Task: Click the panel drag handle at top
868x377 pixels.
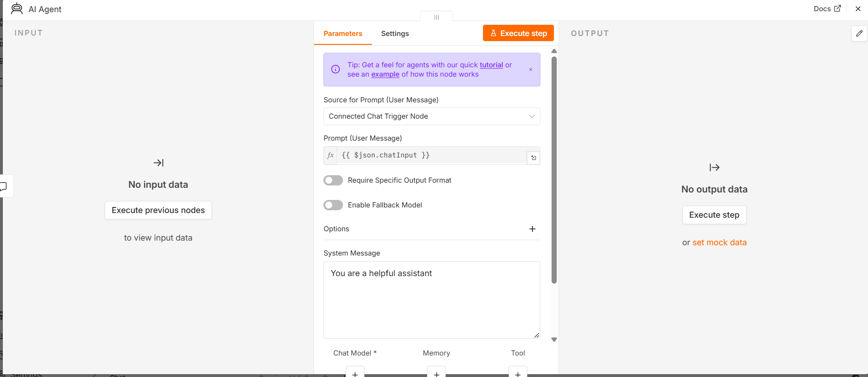Action: pyautogui.click(x=436, y=17)
